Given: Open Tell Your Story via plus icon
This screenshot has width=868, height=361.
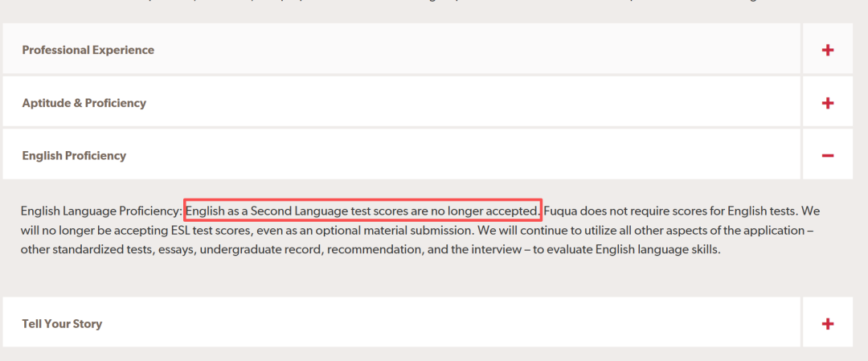Looking at the screenshot, I should tap(828, 324).
